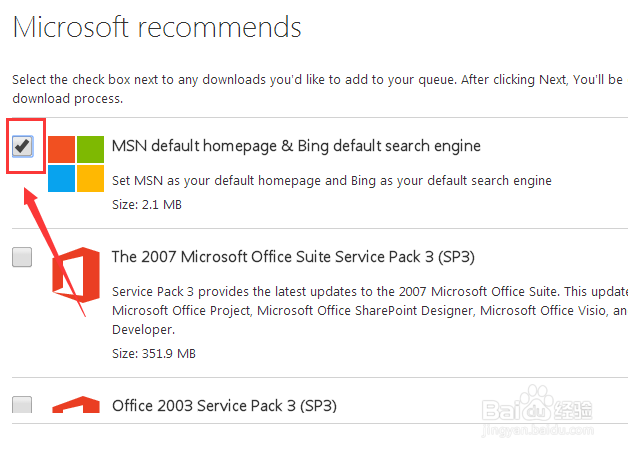628x452 pixels.
Task: Open 2007 Microsoft Office Suite SP3 title
Action: pos(293,257)
